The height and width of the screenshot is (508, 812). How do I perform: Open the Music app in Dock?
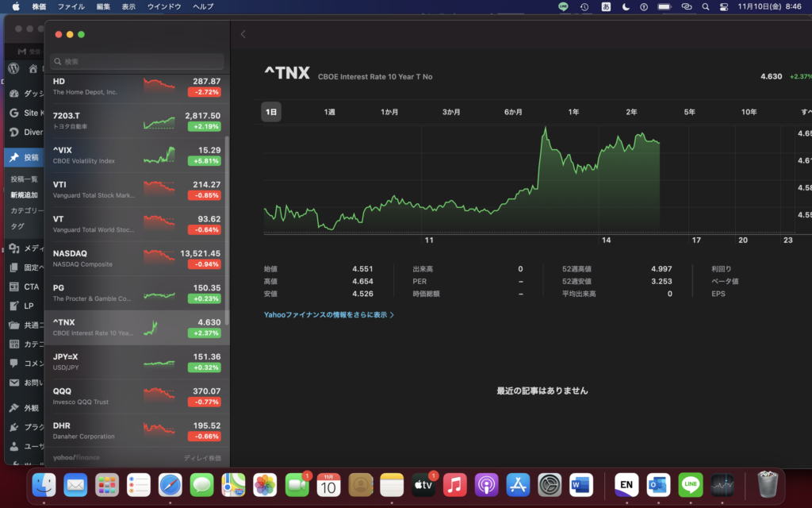(x=454, y=483)
